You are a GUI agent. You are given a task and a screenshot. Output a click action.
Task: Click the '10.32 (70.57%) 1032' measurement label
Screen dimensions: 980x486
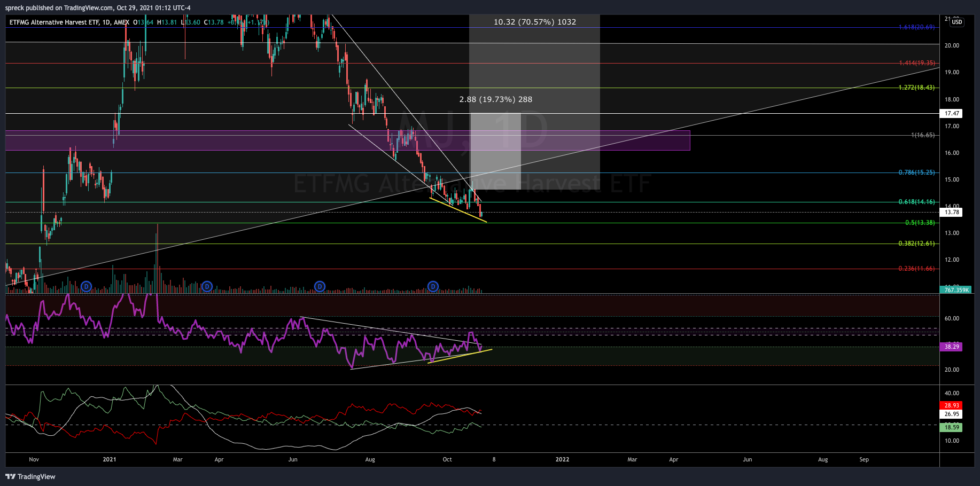tap(535, 22)
